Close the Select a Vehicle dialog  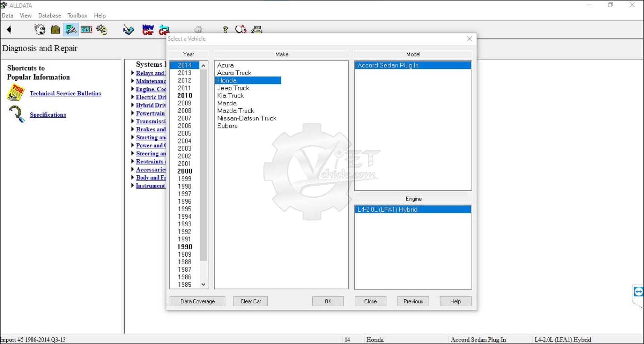470,39
